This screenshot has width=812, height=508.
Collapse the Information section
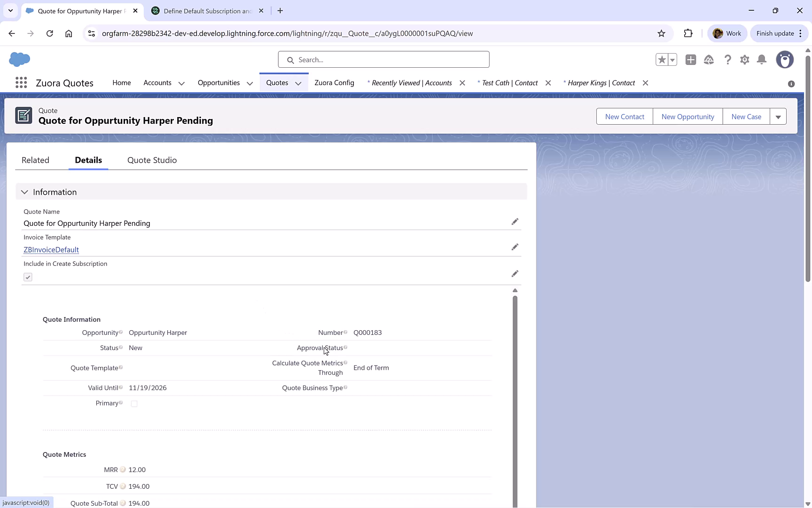tap(24, 191)
